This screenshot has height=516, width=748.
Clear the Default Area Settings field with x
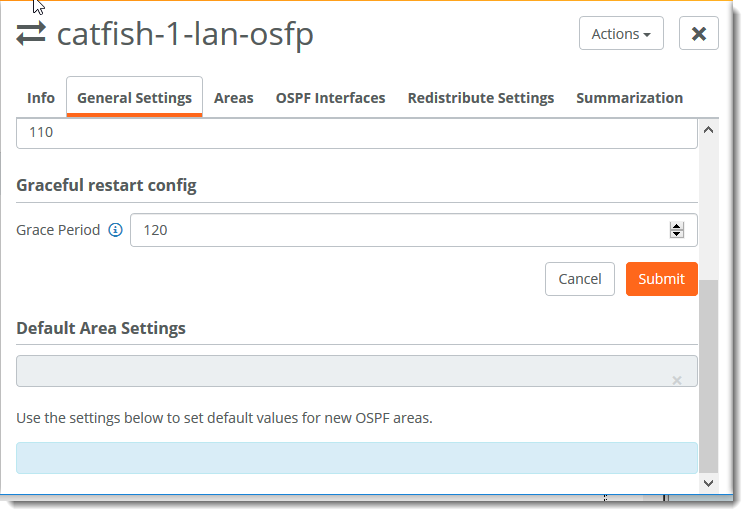pyautogui.click(x=677, y=380)
